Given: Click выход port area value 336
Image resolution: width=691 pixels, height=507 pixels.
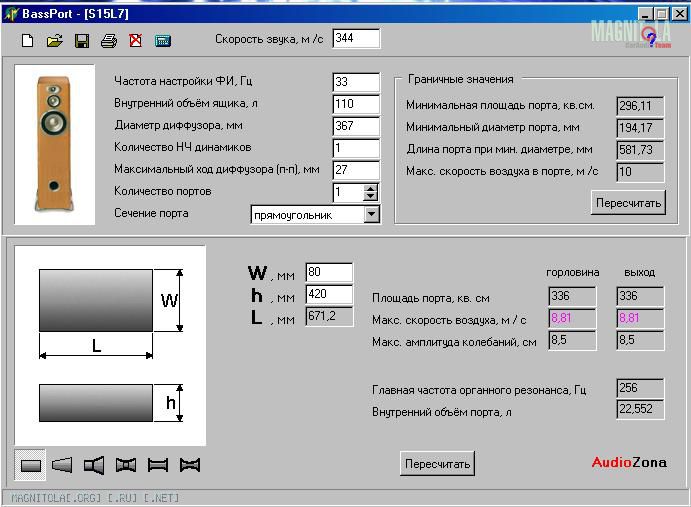Looking at the screenshot, I should coord(640,296).
